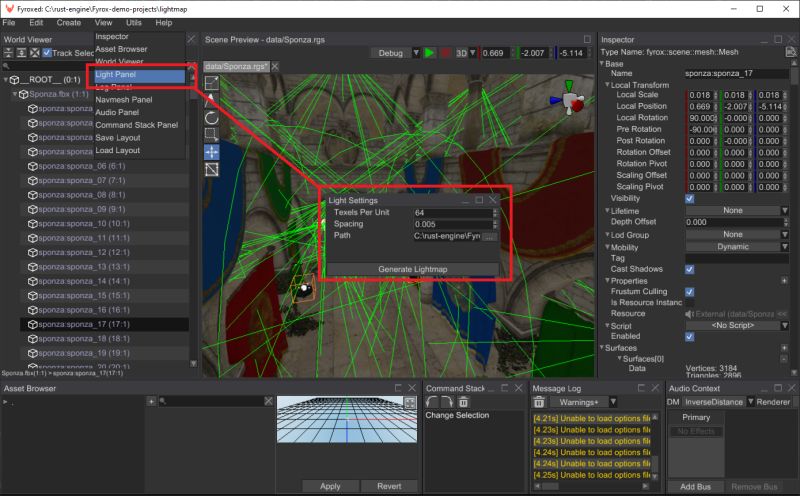Click Revert in Asset Browser

point(389,486)
